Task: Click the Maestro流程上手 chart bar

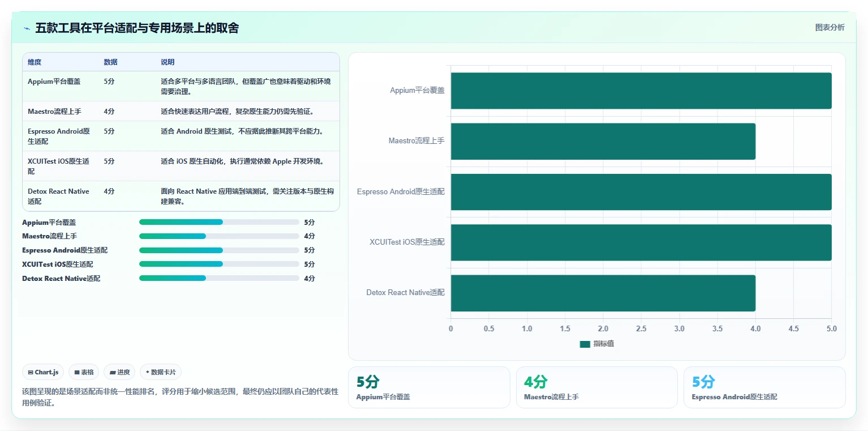Action: click(603, 141)
